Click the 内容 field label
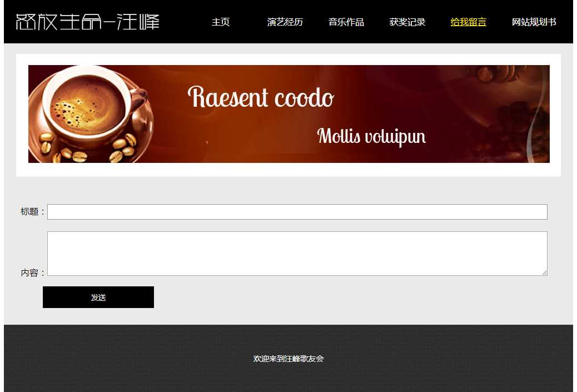 point(32,273)
